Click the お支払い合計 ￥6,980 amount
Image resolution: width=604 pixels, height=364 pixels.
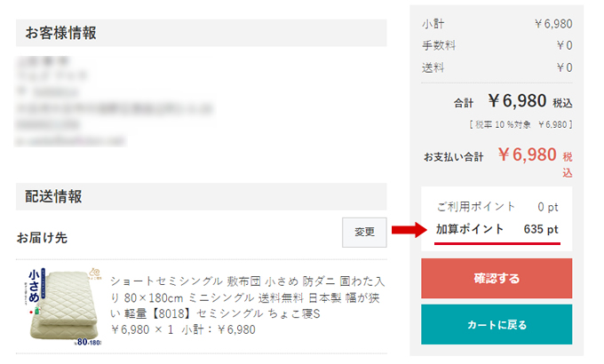527,154
